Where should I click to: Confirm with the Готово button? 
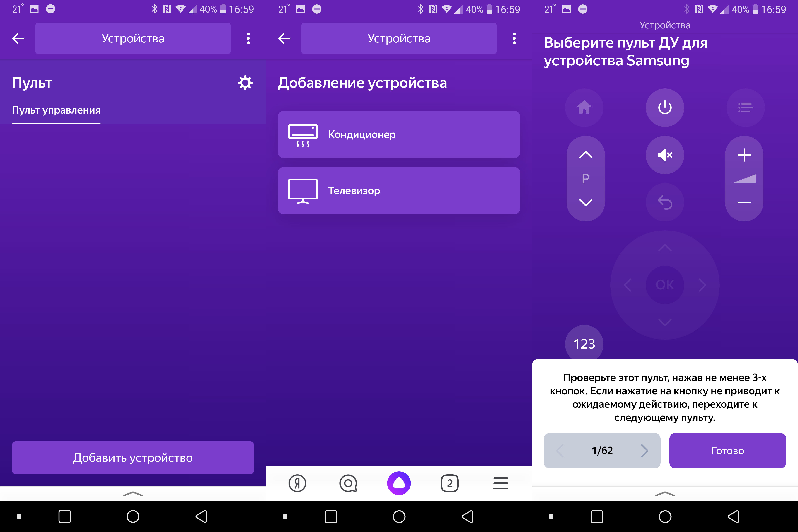pyautogui.click(x=727, y=451)
